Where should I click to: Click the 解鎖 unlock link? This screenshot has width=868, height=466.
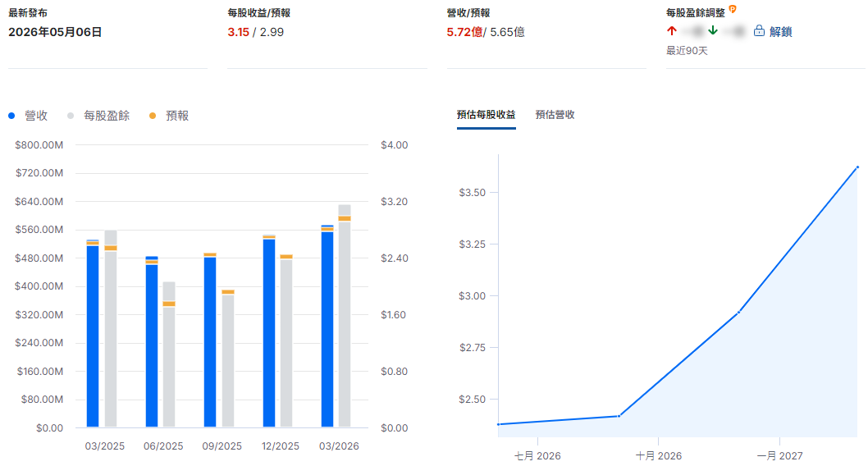(x=780, y=31)
